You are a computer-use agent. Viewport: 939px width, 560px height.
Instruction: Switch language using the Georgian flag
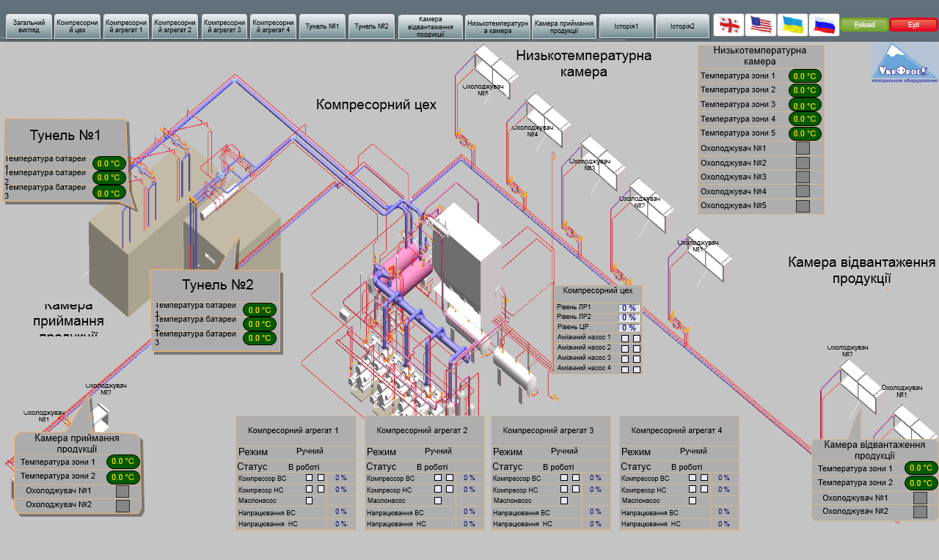click(x=728, y=25)
